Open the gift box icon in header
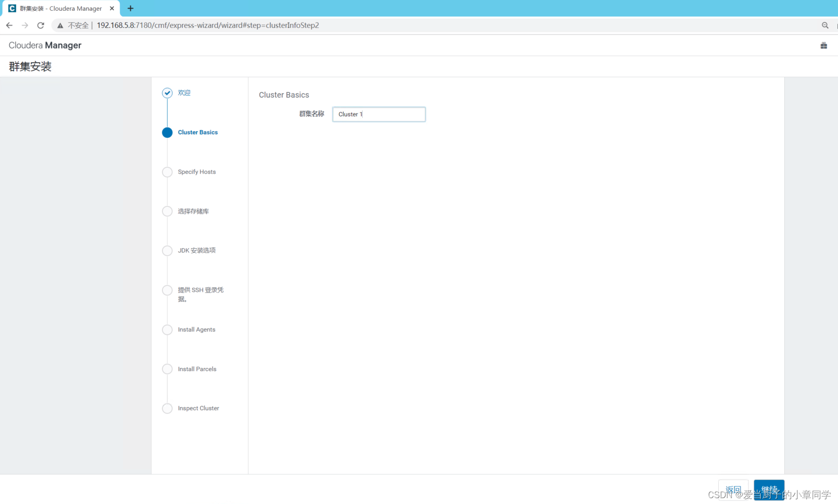 824,45
